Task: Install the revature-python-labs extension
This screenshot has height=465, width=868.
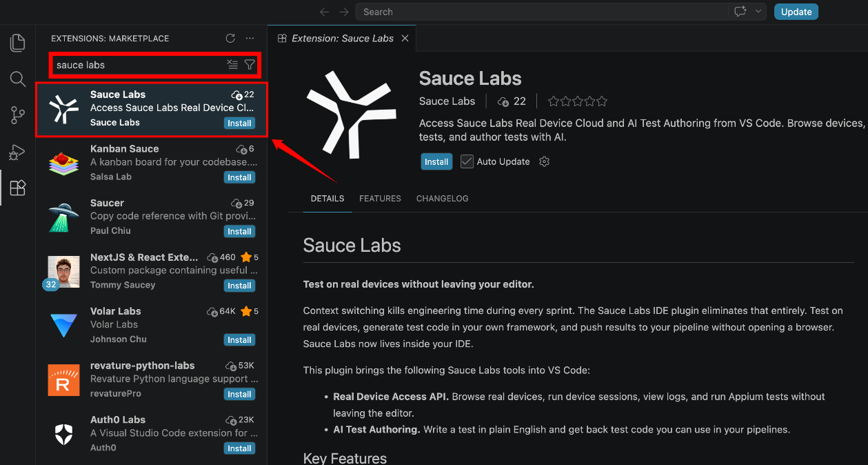Action: pyautogui.click(x=239, y=394)
